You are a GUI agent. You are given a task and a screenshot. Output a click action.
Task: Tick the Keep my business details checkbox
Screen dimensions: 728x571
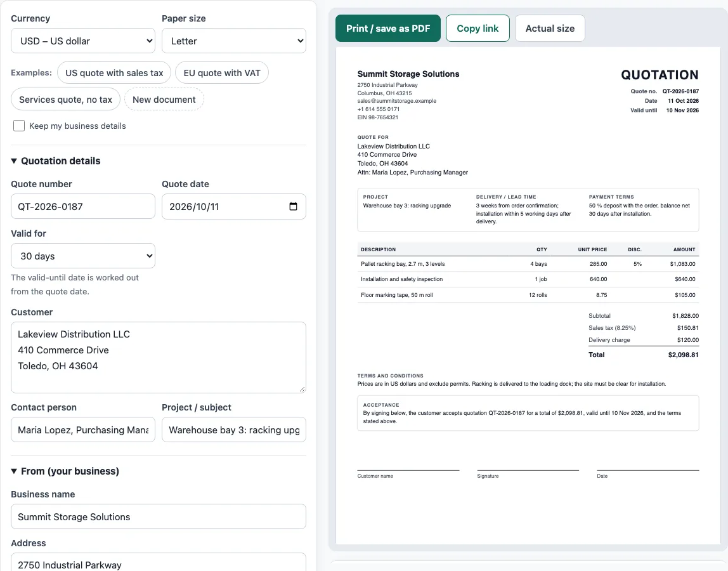[19, 126]
